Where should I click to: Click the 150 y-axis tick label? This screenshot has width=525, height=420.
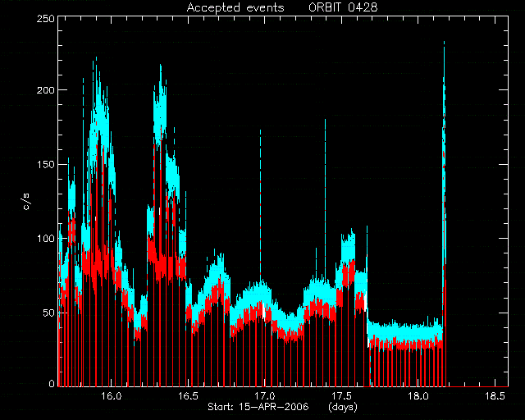tap(45, 164)
